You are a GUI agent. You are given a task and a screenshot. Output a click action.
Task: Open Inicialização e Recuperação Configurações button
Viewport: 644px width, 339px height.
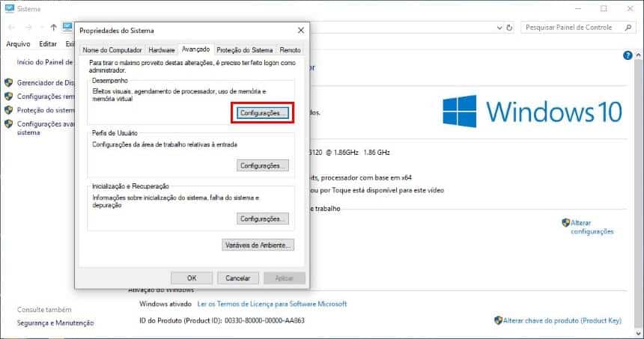coord(262,219)
